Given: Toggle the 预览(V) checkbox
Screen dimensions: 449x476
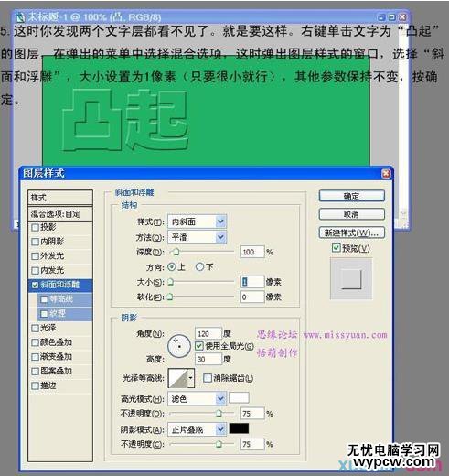Looking at the screenshot, I should pos(337,248).
